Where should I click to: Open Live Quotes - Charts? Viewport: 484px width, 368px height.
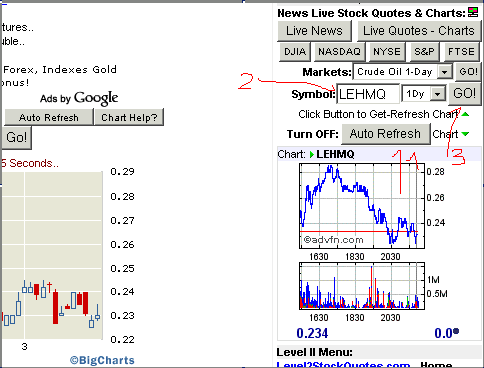(419, 31)
